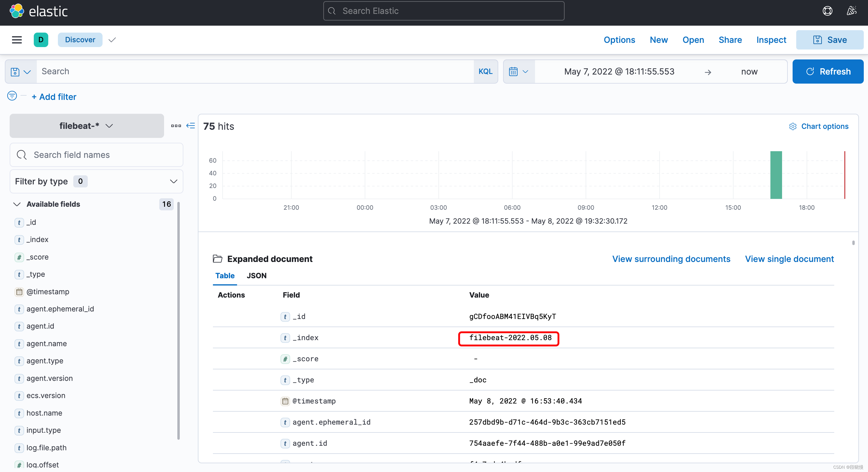
Task: Click the green histogram bar
Action: [776, 175]
